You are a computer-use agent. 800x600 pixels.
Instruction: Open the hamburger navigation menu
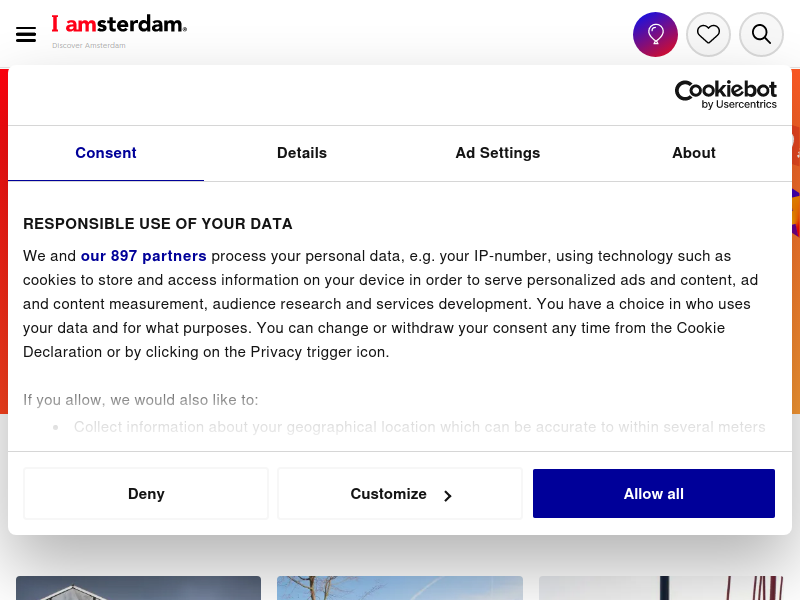26,35
